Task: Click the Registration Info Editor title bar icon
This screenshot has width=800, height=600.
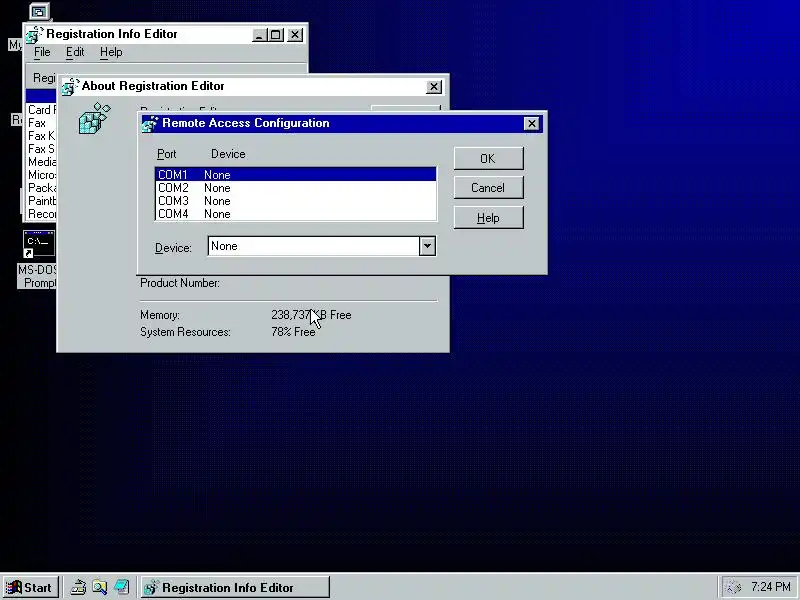Action: 35,35
